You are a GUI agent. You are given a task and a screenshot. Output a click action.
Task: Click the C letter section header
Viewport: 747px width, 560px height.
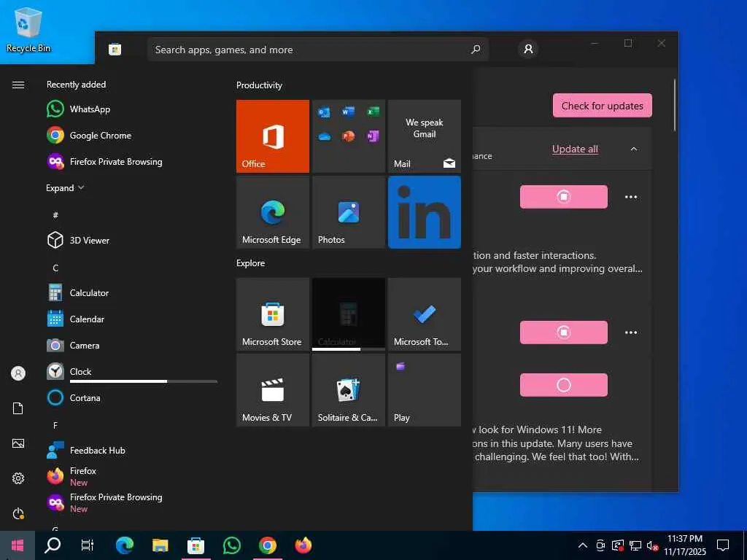pos(55,268)
